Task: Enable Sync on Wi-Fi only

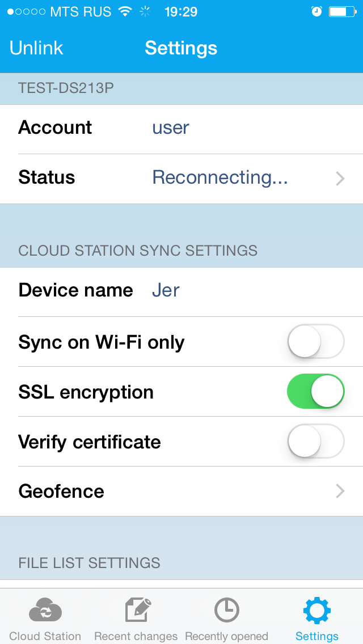Action: 316,342
